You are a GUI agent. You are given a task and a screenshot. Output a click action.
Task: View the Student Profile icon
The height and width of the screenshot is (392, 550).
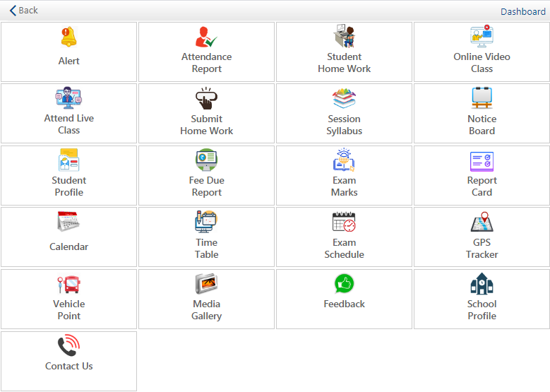[x=68, y=160]
